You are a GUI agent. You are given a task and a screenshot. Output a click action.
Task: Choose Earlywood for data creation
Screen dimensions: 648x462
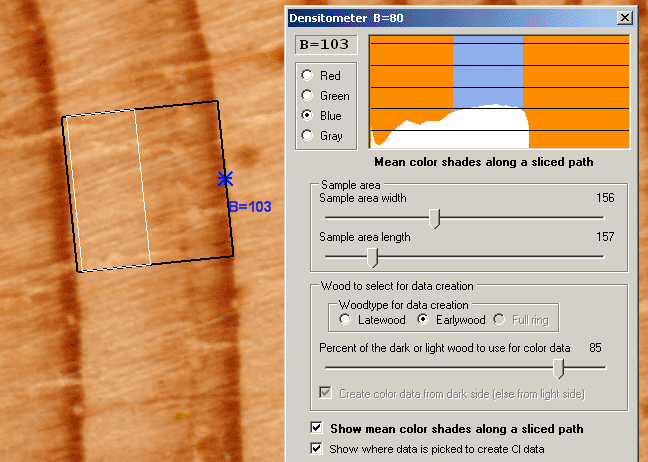click(x=423, y=319)
